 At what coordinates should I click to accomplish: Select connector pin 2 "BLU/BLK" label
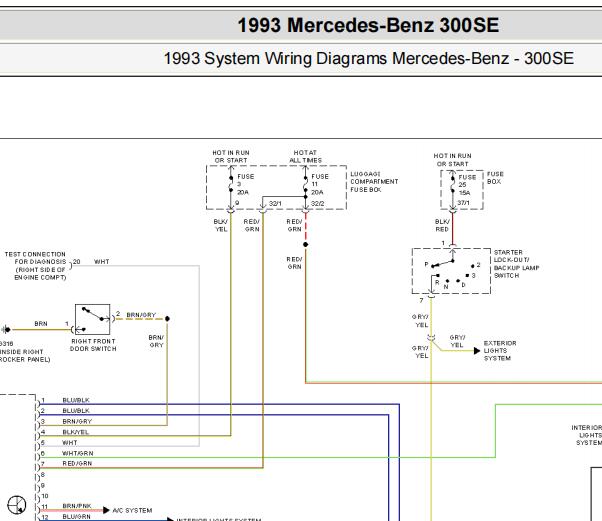[76, 411]
